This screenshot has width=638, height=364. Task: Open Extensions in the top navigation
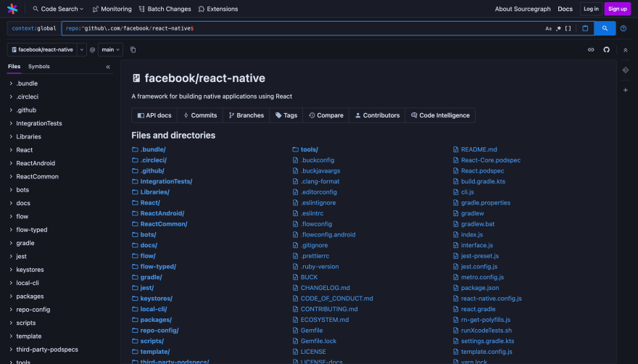click(x=218, y=9)
